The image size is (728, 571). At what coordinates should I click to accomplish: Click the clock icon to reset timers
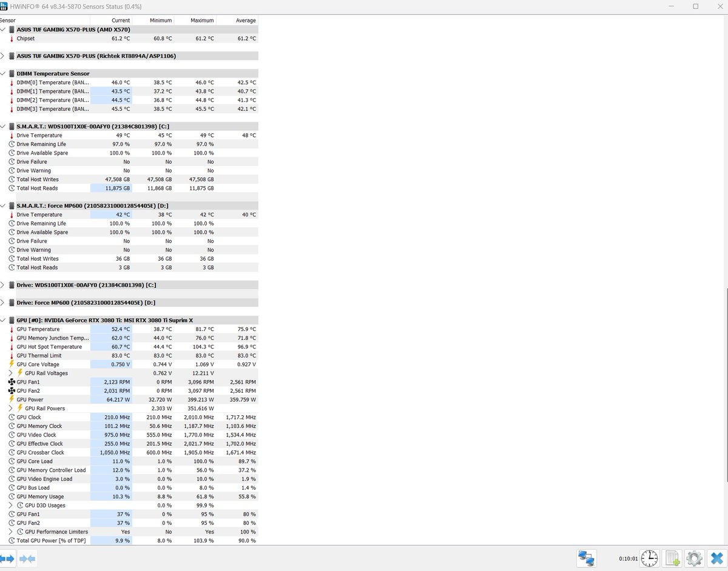pos(649,558)
